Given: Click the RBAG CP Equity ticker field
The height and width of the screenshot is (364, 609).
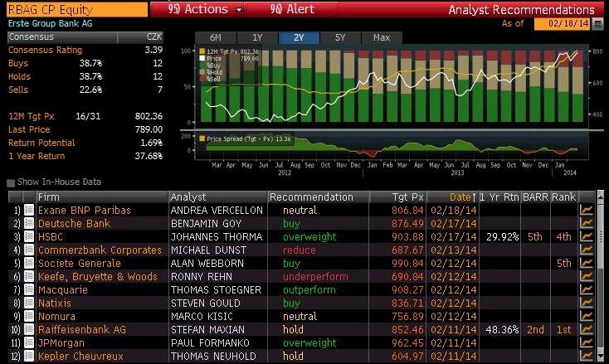Looking at the screenshot, I should click(77, 10).
